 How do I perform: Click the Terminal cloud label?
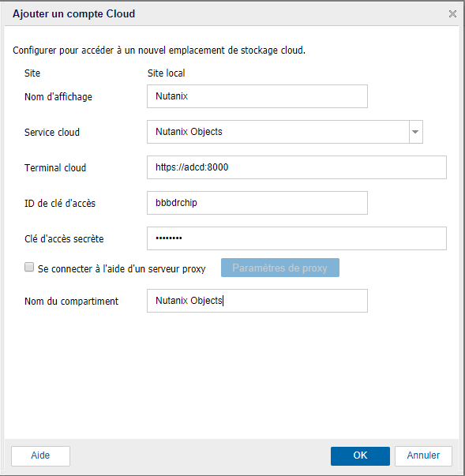coord(55,168)
